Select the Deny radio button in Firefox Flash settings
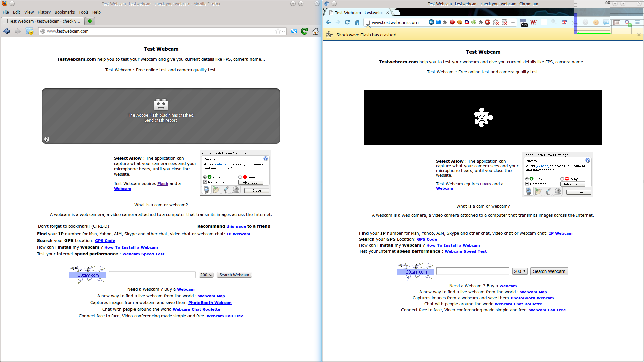The height and width of the screenshot is (362, 644). [x=240, y=177]
